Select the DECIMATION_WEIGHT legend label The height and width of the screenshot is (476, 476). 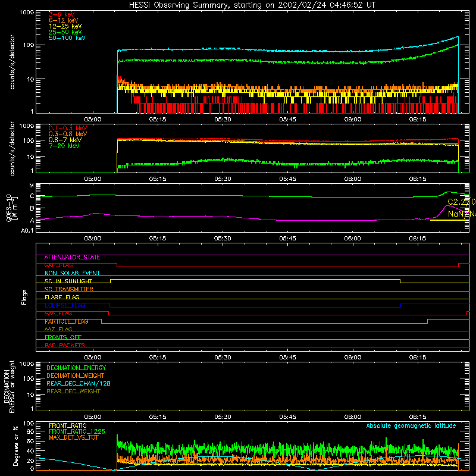[76, 375]
